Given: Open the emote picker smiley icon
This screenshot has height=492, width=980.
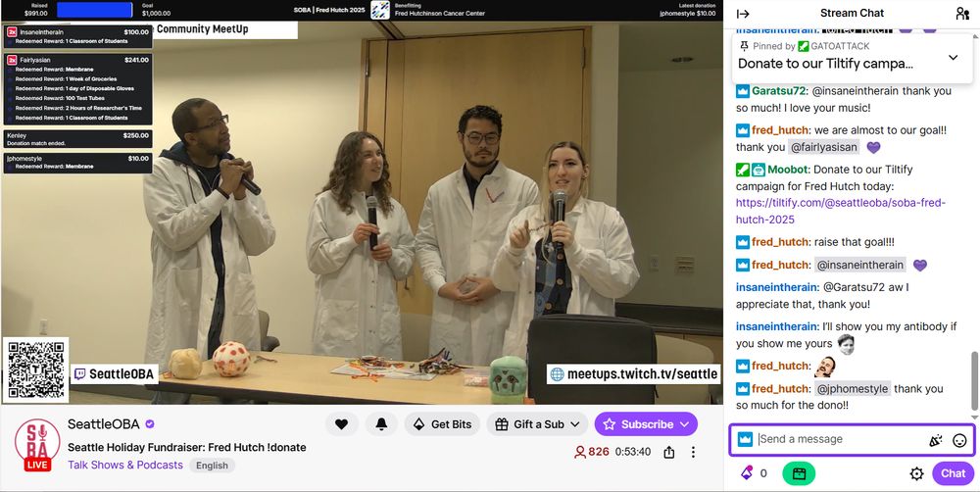Looking at the screenshot, I should [x=959, y=440].
